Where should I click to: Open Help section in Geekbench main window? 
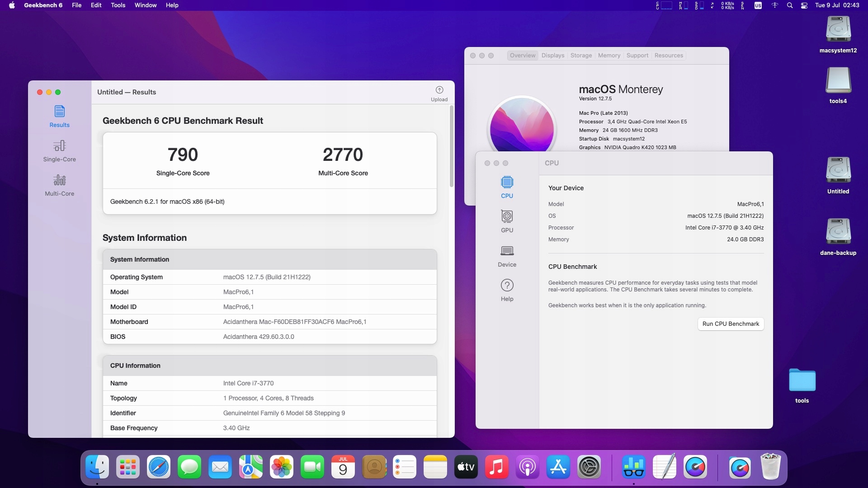pyautogui.click(x=507, y=290)
